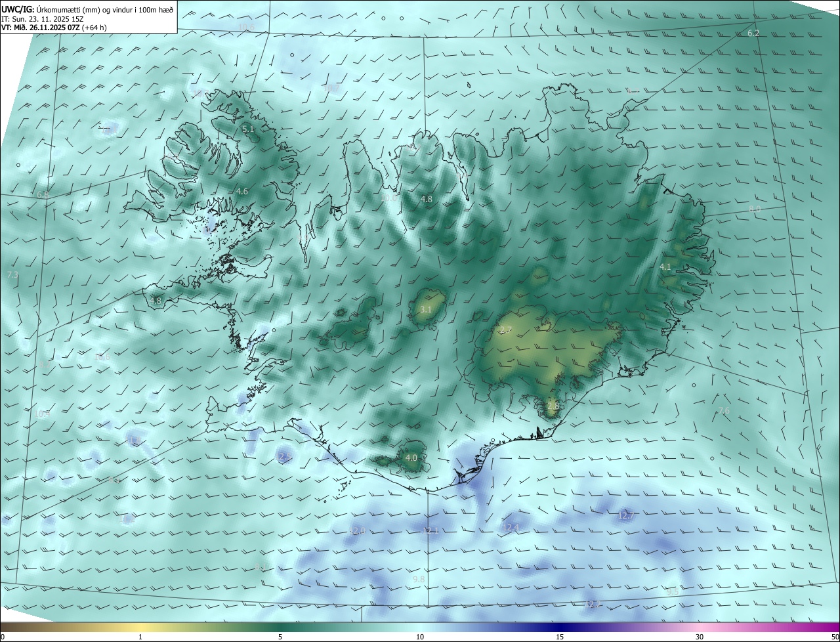Click the 10.4 value label in the southwest ocean
The width and height of the screenshot is (840, 642).
click(x=43, y=414)
